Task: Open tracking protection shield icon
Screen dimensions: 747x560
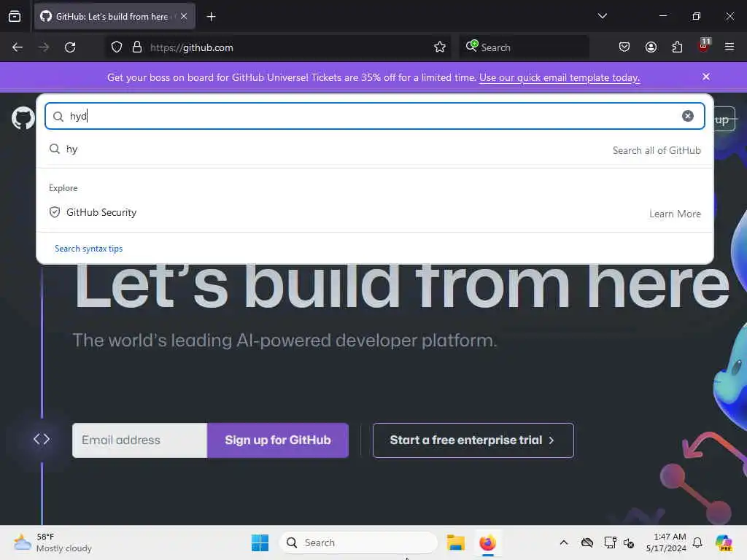Action: pos(117,47)
